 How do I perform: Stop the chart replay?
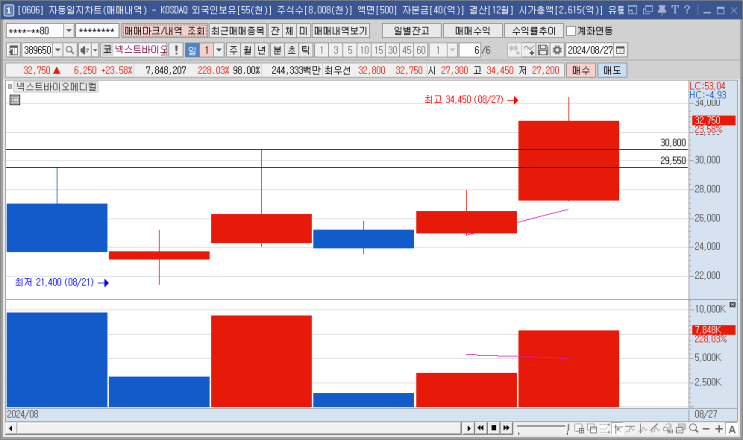point(493,428)
